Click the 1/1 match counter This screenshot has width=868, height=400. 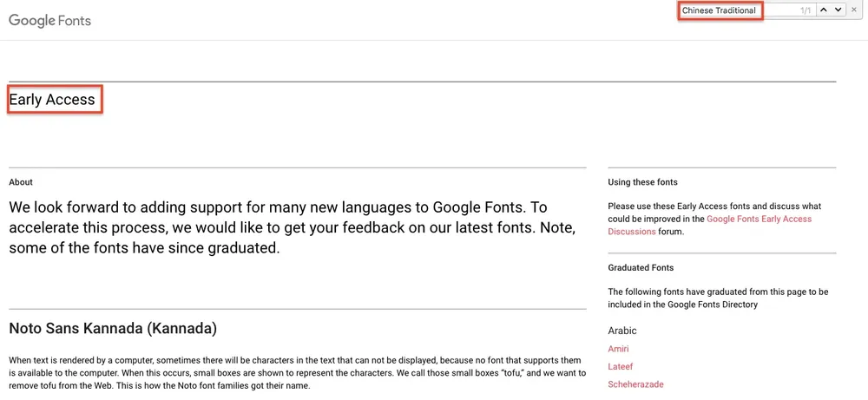click(x=806, y=10)
